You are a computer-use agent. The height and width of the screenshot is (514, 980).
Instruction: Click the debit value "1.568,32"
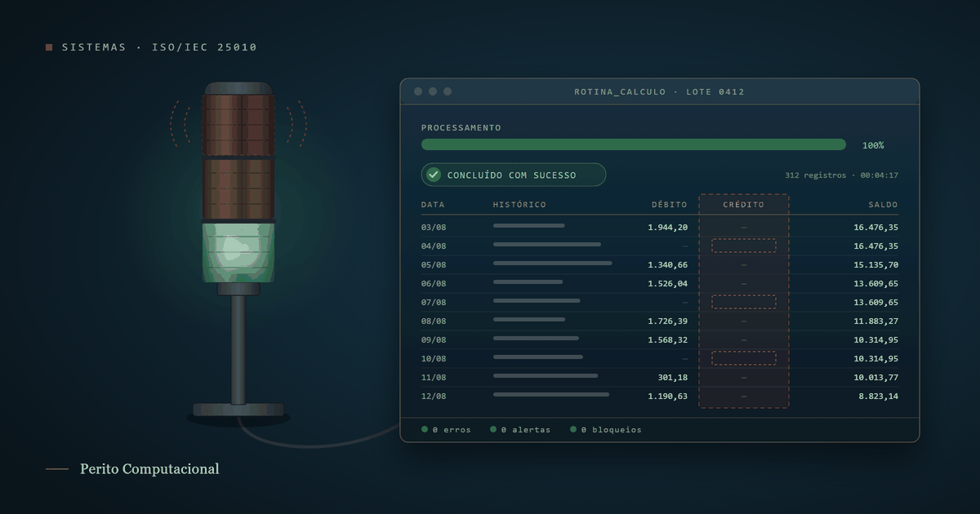pyautogui.click(x=668, y=340)
